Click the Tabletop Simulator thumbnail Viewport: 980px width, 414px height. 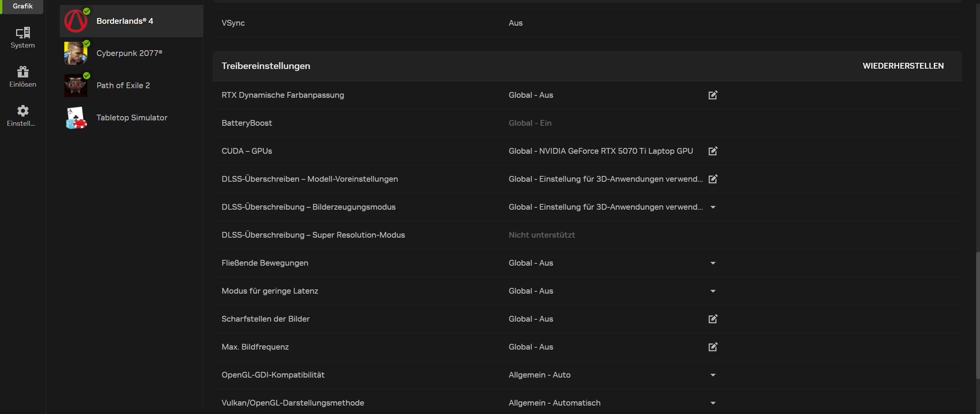click(x=76, y=118)
